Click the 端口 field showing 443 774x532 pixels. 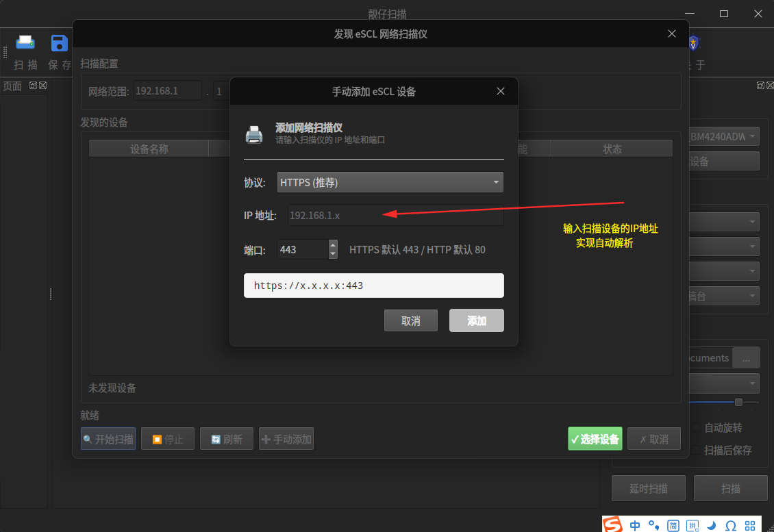pyautogui.click(x=303, y=249)
